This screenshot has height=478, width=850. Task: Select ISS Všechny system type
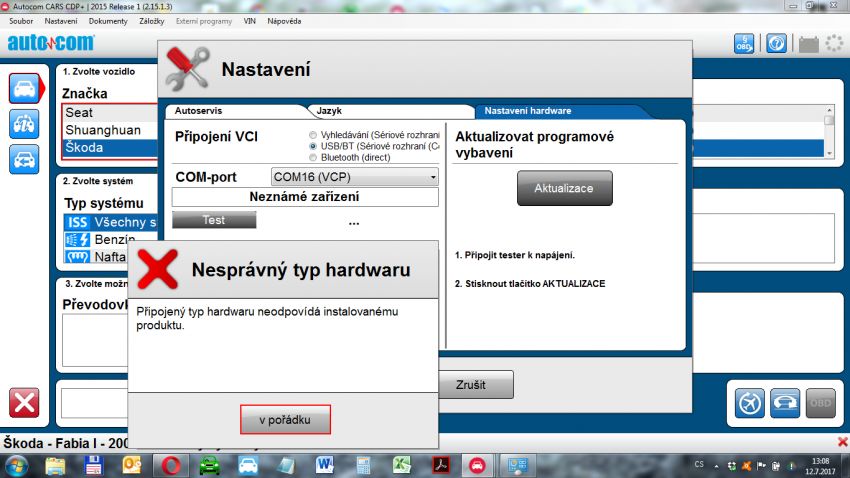(111, 222)
